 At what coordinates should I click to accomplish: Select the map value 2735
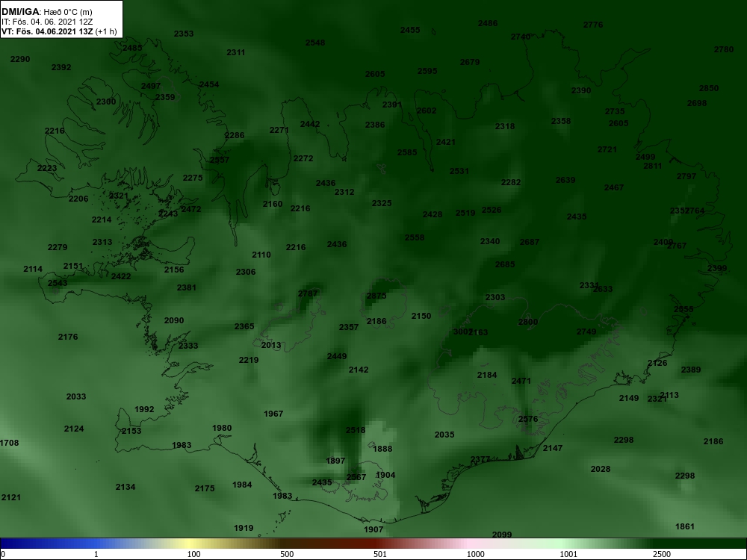(615, 111)
